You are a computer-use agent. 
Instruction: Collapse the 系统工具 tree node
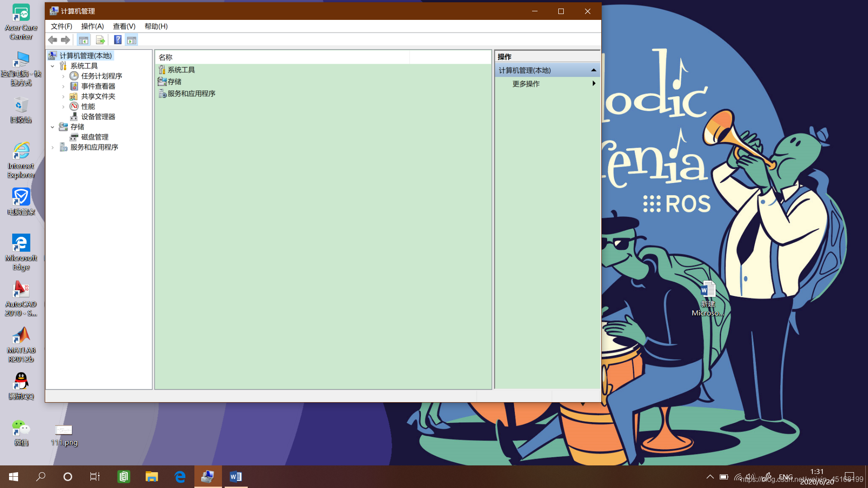52,66
